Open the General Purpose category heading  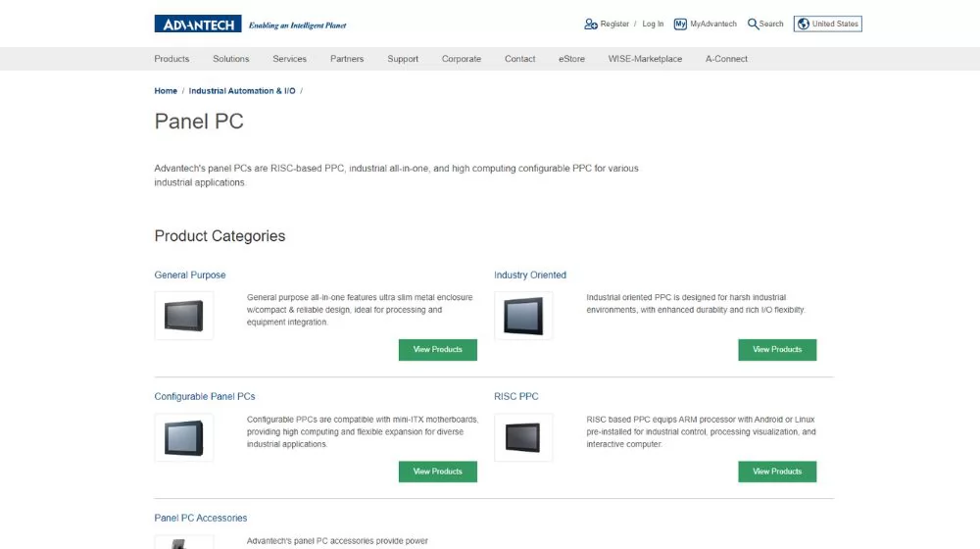[x=190, y=275]
